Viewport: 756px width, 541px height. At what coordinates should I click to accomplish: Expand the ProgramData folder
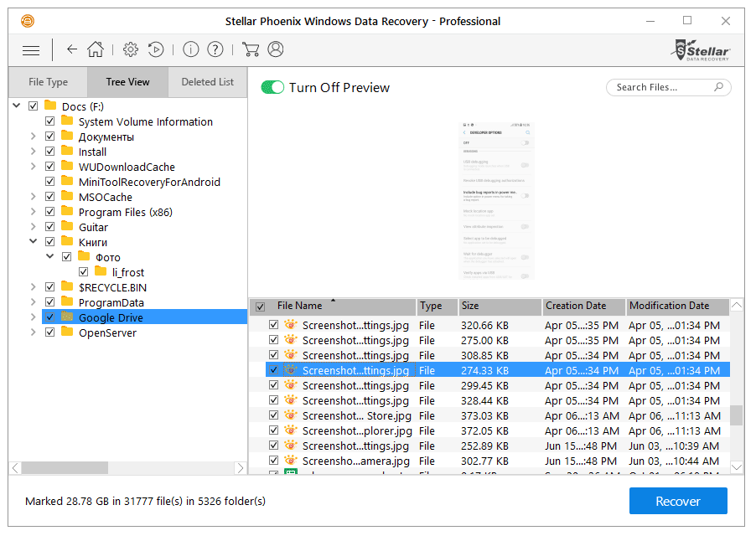pyautogui.click(x=34, y=302)
